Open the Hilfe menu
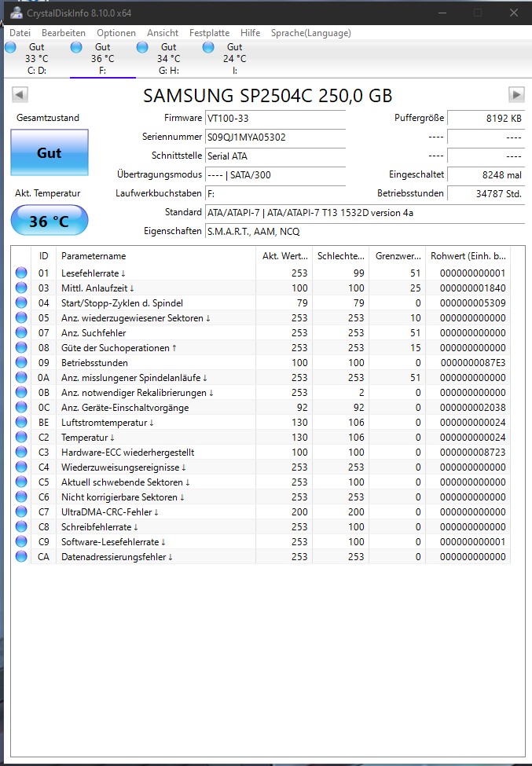This screenshot has width=532, height=766. pyautogui.click(x=250, y=33)
